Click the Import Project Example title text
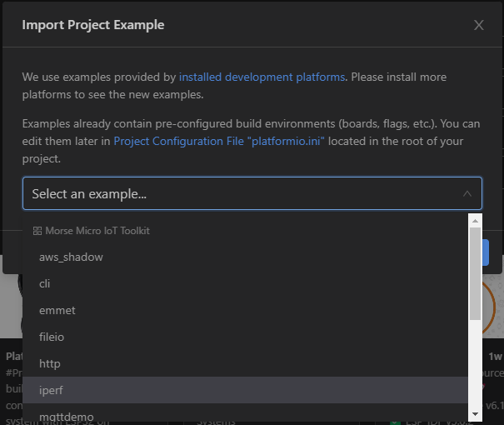504x425 pixels. click(92, 25)
